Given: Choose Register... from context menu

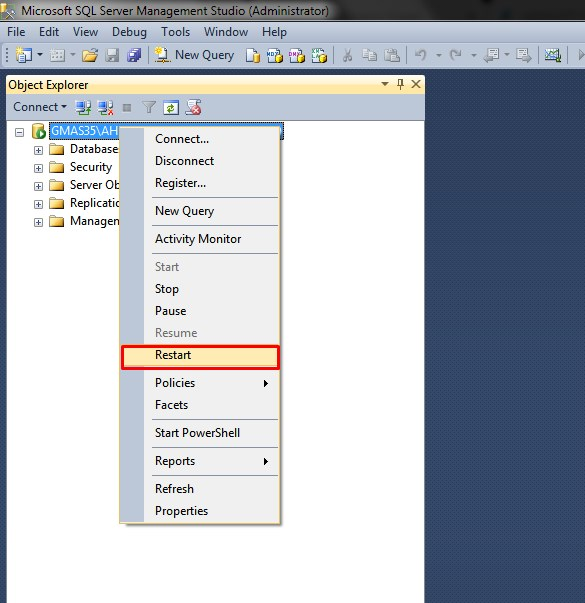Looking at the screenshot, I should [x=200, y=183].
